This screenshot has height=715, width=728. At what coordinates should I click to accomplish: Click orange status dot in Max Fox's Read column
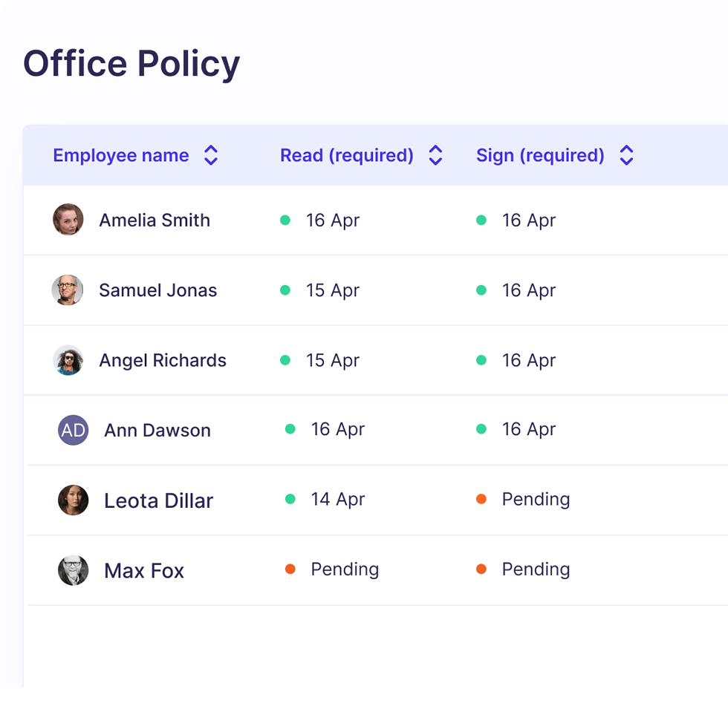(x=290, y=569)
